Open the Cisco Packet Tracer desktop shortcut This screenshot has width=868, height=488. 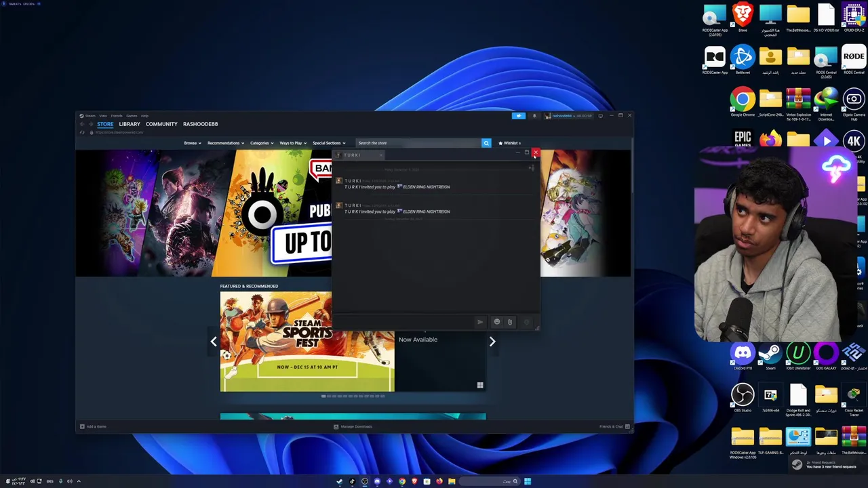click(x=854, y=397)
